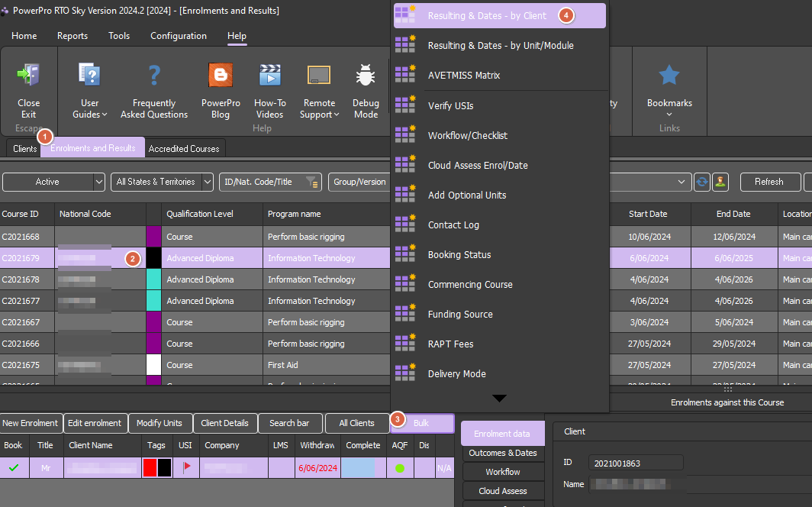Click turquoise colour cell for C2021678
Viewport: 812px width, 507px height.
154,279
